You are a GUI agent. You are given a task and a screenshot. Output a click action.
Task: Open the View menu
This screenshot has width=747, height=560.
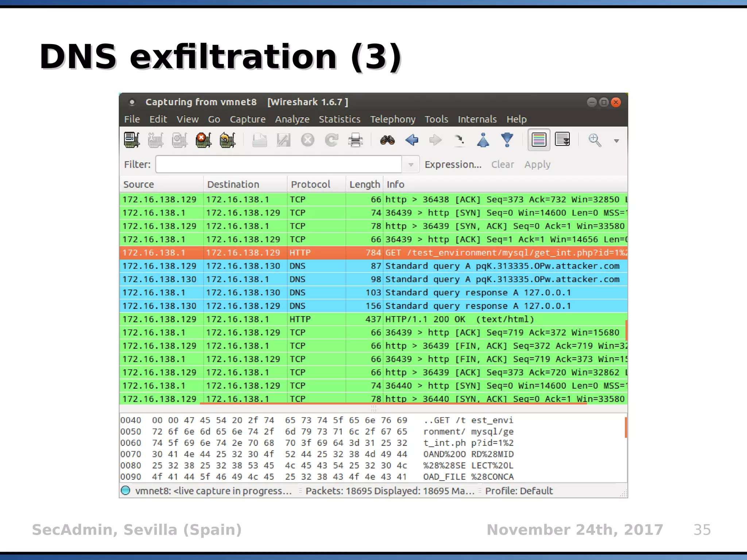point(187,119)
